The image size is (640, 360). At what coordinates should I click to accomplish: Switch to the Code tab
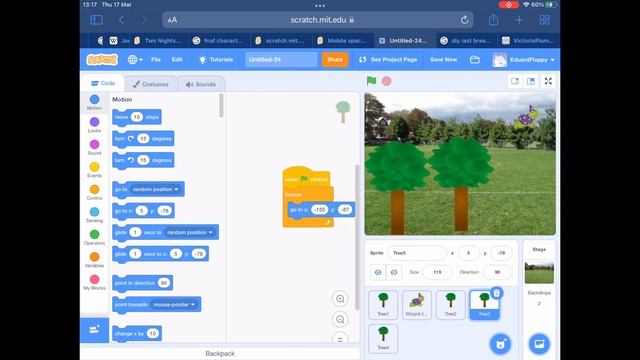[x=103, y=83]
